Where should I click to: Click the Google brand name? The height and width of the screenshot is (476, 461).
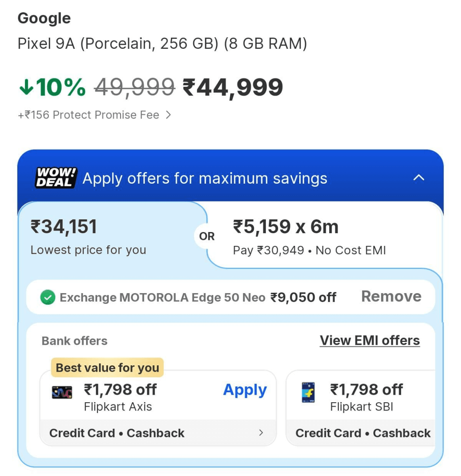(x=44, y=18)
